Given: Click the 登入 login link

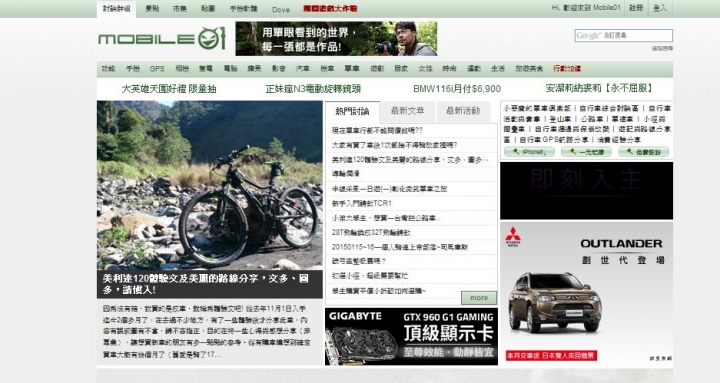Looking at the screenshot, I should pyautogui.click(x=660, y=8).
